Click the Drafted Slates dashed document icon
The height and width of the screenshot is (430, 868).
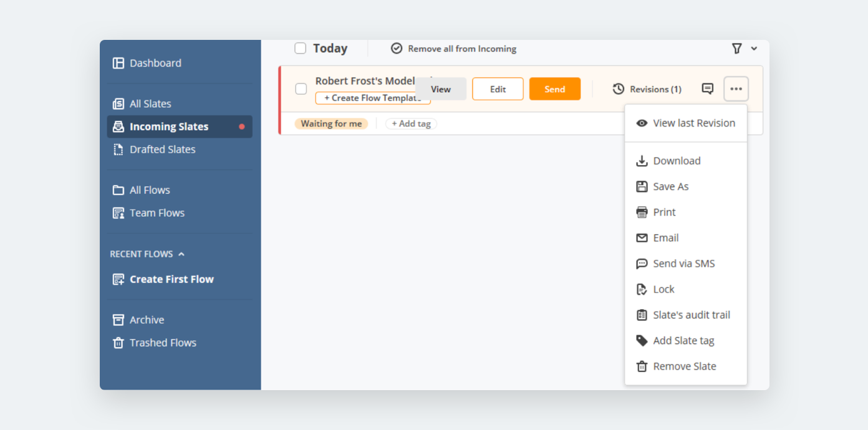118,150
